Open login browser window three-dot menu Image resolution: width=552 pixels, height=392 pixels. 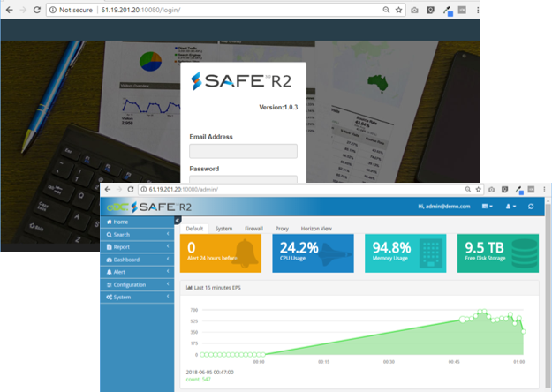[477, 11]
